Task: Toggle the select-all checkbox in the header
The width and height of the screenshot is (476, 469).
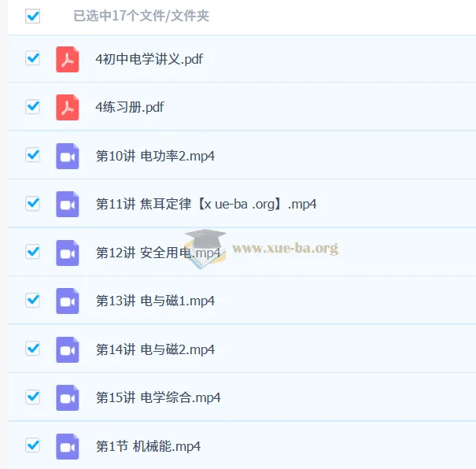Action: coord(33,16)
